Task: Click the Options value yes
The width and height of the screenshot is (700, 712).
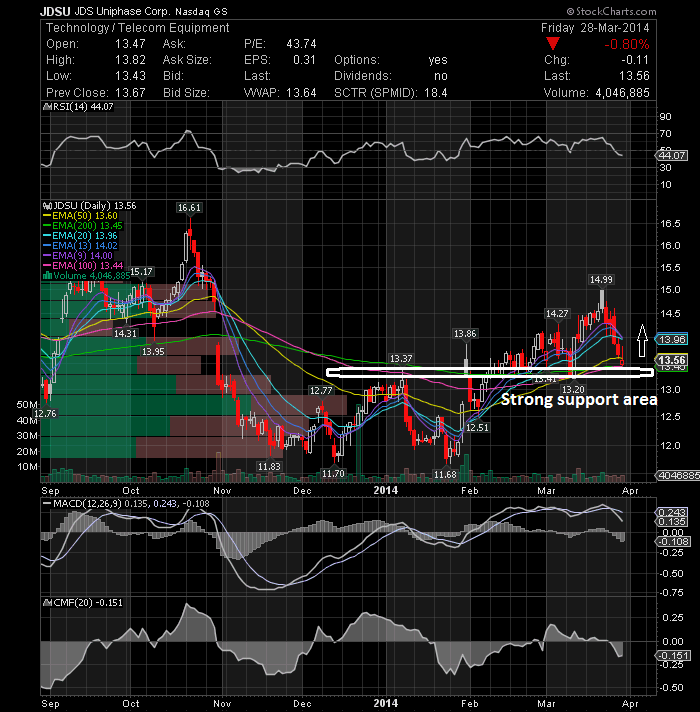Action: [438, 60]
